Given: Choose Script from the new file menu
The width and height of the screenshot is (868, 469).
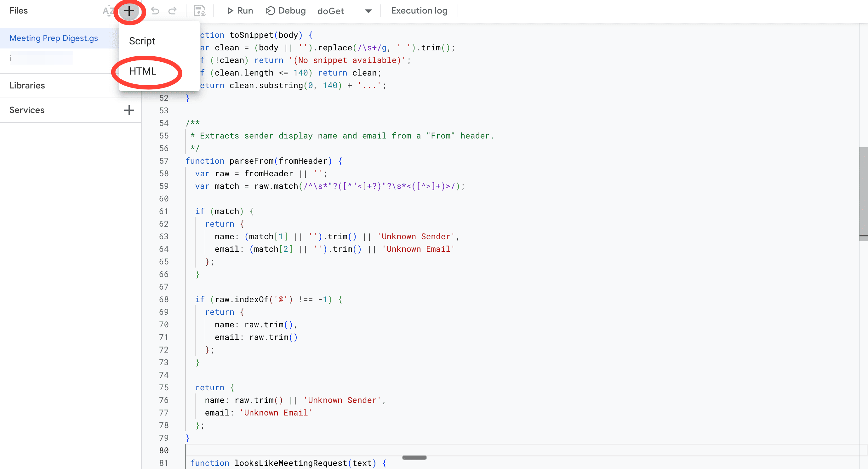Looking at the screenshot, I should coord(142,41).
